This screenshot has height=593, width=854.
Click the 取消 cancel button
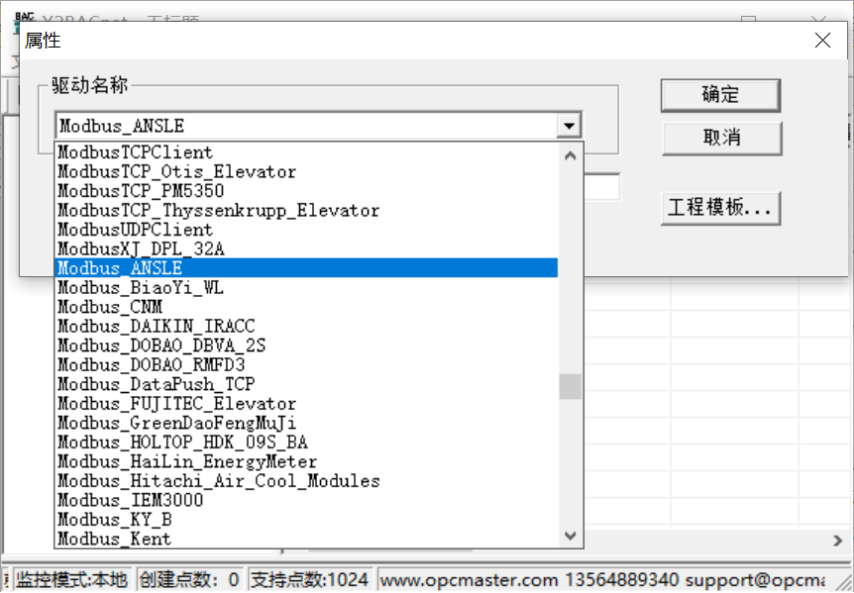722,138
